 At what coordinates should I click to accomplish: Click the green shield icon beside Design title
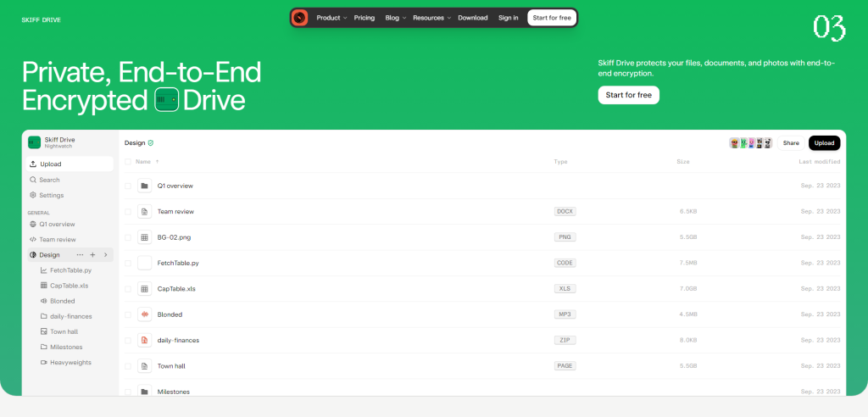[x=151, y=143]
